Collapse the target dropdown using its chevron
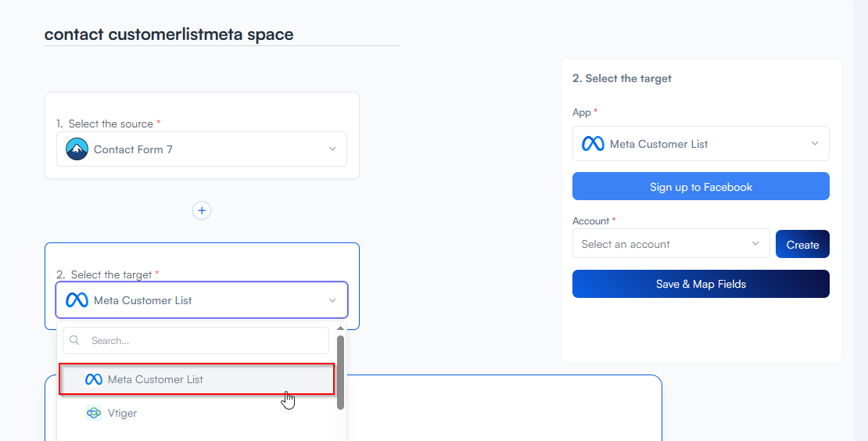Image resolution: width=868 pixels, height=441 pixels. [x=332, y=300]
